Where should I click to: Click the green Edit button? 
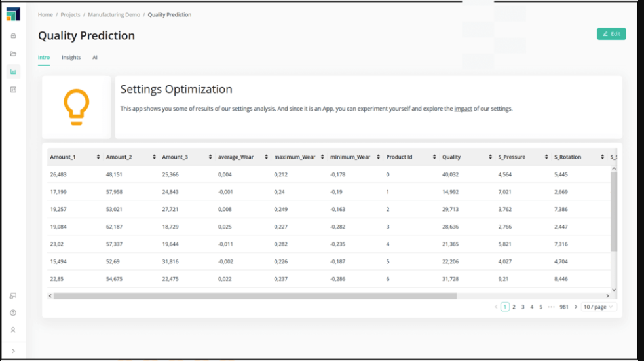click(x=611, y=34)
